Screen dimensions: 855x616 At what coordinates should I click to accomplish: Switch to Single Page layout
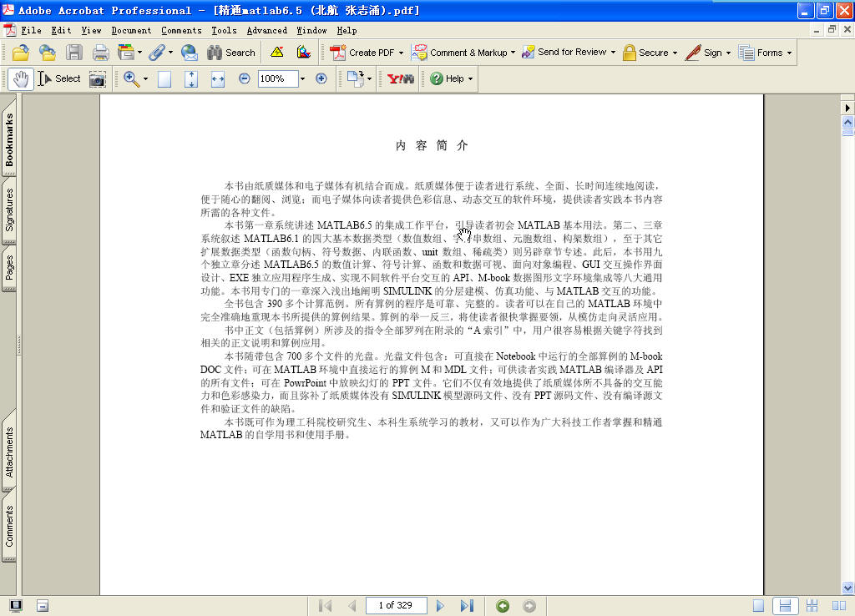(x=758, y=606)
